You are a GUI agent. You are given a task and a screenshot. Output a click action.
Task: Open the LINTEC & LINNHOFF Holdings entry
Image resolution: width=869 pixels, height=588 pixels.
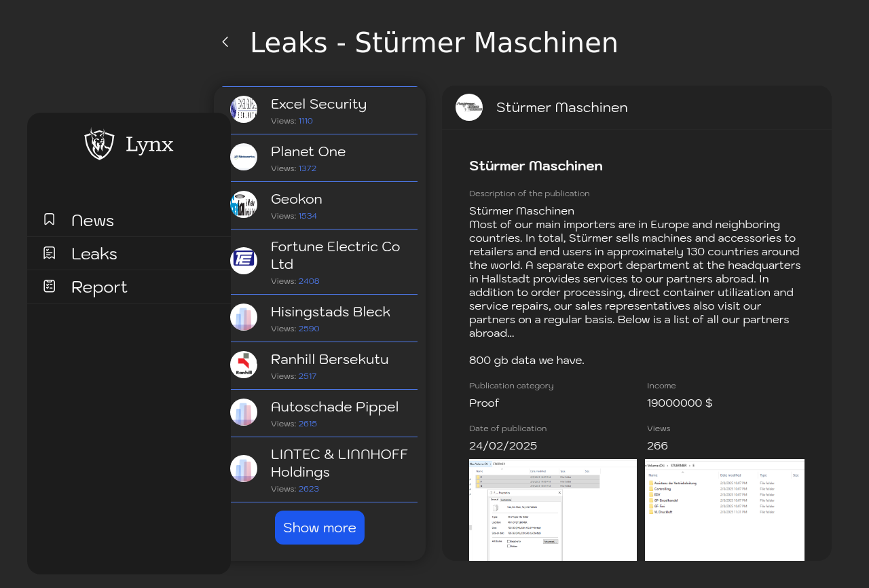point(320,470)
